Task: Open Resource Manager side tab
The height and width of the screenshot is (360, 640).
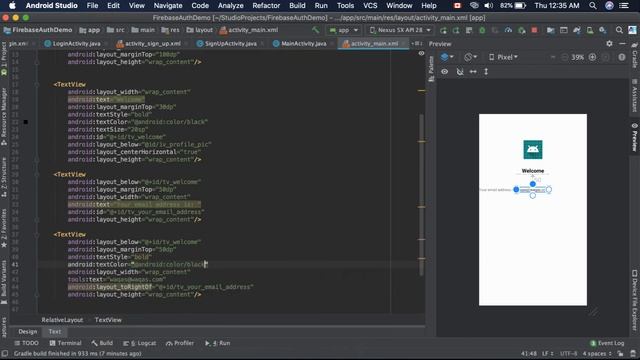Action: [x=4, y=116]
